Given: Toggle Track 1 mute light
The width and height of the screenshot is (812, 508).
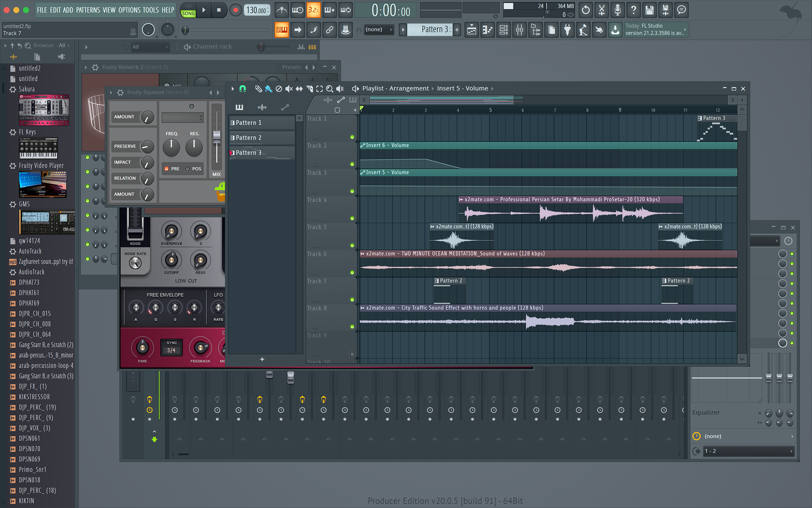Looking at the screenshot, I should (352, 137).
